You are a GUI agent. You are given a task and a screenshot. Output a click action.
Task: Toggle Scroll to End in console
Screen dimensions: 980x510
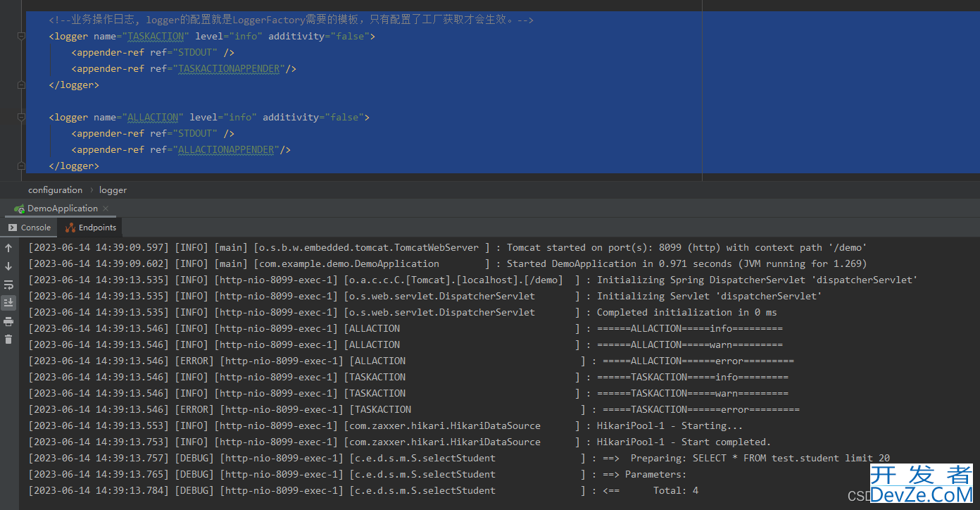pos(8,303)
